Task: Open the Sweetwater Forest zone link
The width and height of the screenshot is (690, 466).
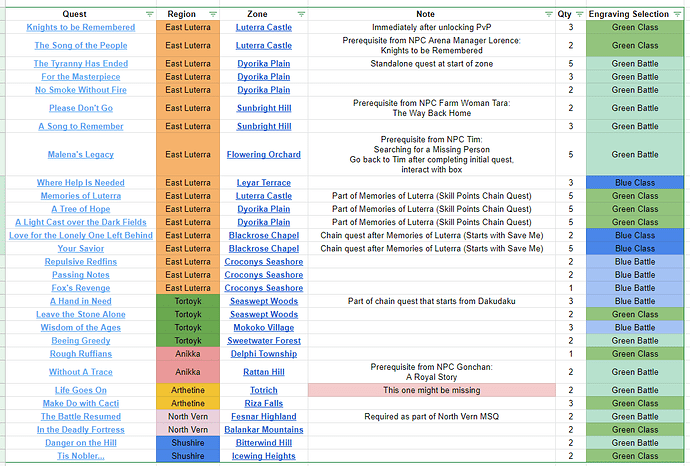Action: click(264, 341)
